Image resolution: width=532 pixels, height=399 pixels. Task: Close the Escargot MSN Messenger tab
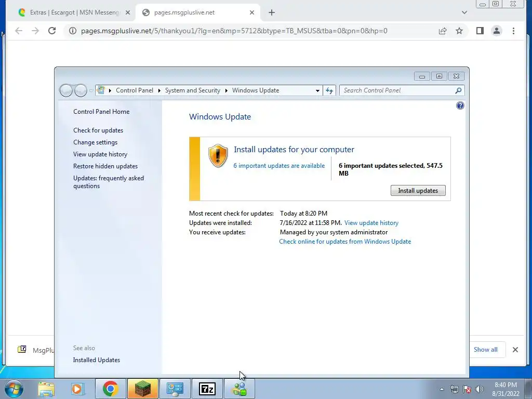pyautogui.click(x=128, y=12)
